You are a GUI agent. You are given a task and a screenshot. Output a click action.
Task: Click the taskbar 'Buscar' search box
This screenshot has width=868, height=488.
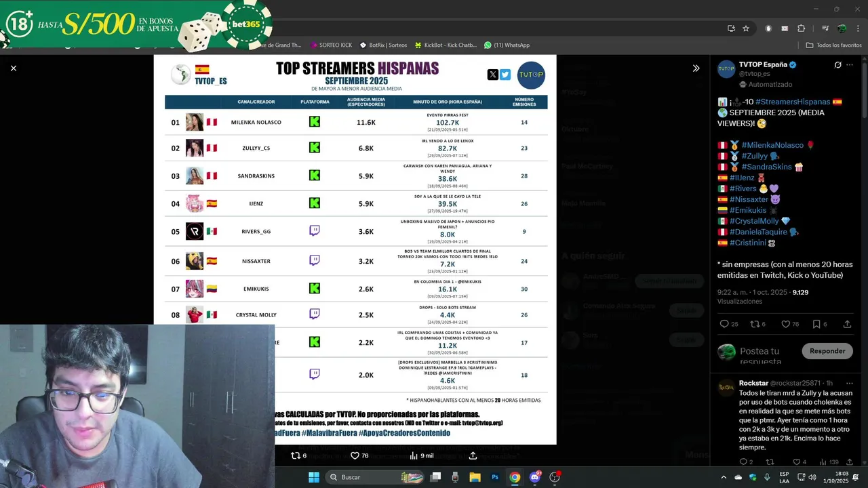375,477
